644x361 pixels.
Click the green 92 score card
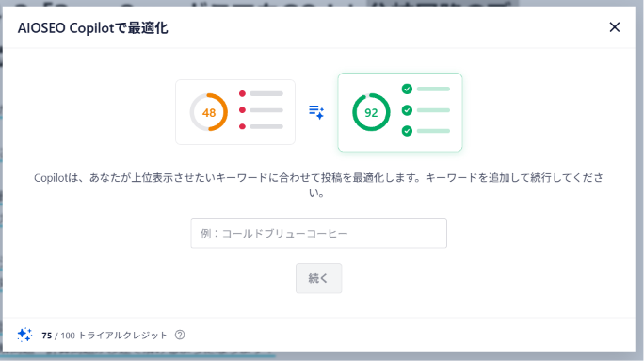400,112
